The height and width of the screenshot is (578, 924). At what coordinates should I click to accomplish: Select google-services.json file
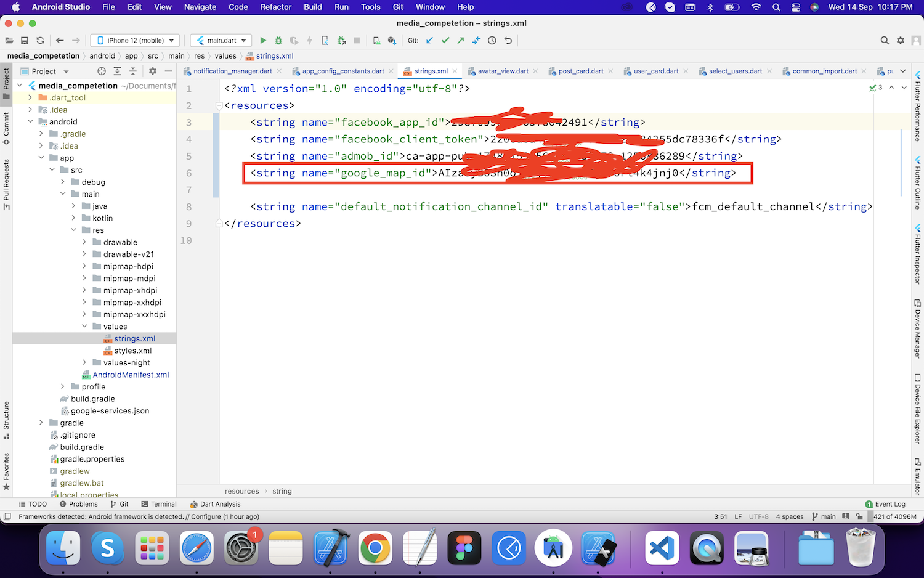pyautogui.click(x=110, y=411)
